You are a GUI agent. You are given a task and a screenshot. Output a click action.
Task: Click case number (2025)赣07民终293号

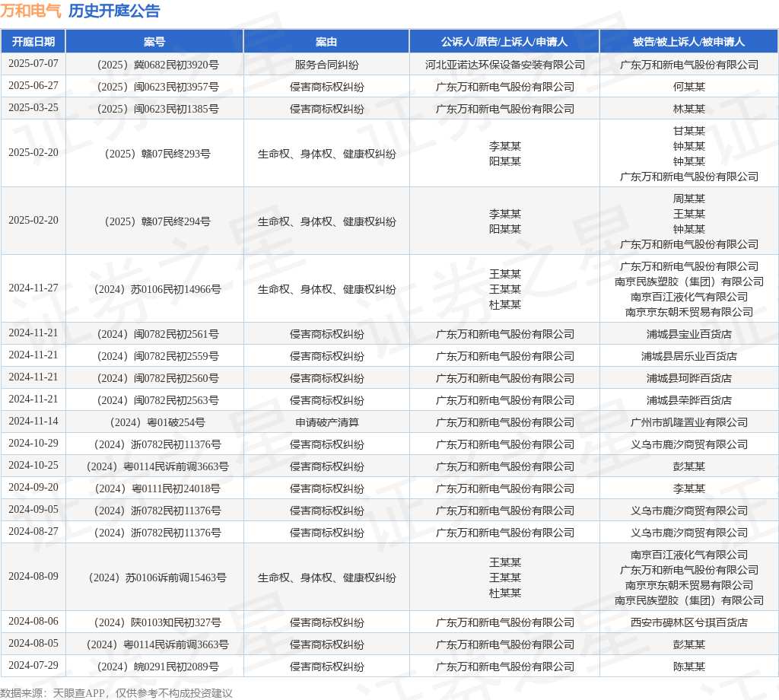[157, 154]
